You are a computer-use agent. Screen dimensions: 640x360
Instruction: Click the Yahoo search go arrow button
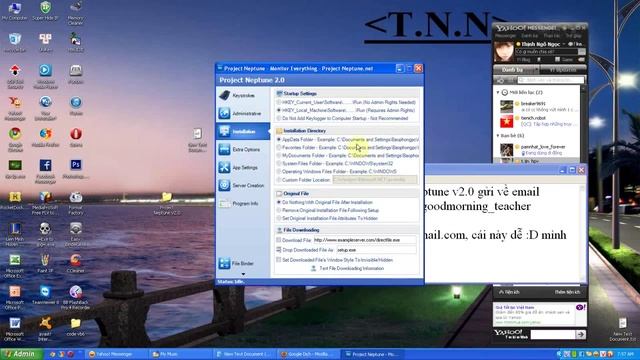580,335
